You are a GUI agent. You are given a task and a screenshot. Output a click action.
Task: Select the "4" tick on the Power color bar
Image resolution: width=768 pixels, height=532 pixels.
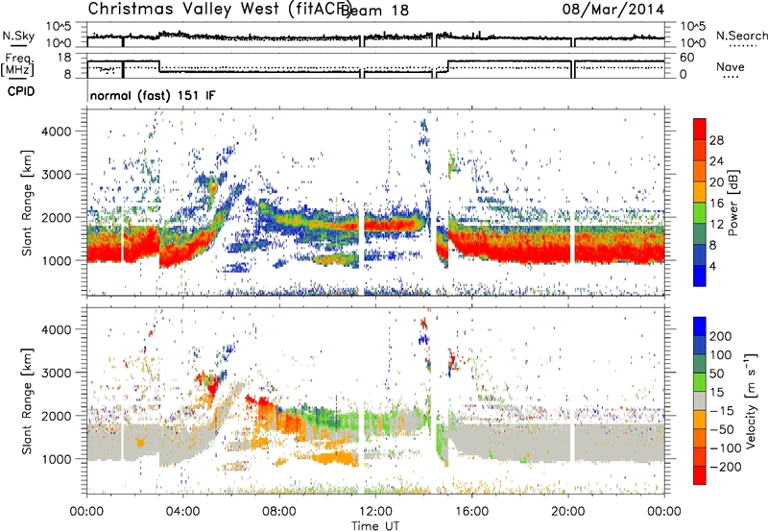point(713,267)
